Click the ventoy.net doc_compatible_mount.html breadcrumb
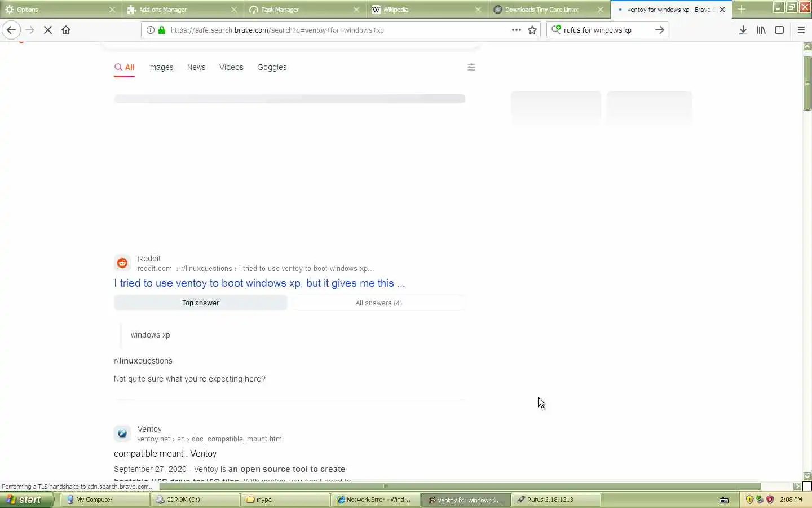812x508 pixels. [210, 439]
